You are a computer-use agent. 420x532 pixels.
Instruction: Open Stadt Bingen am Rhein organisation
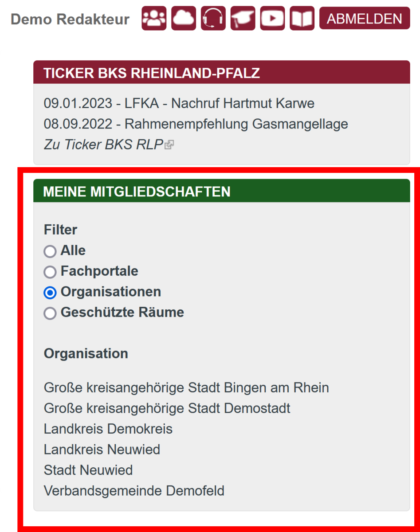[x=186, y=388]
